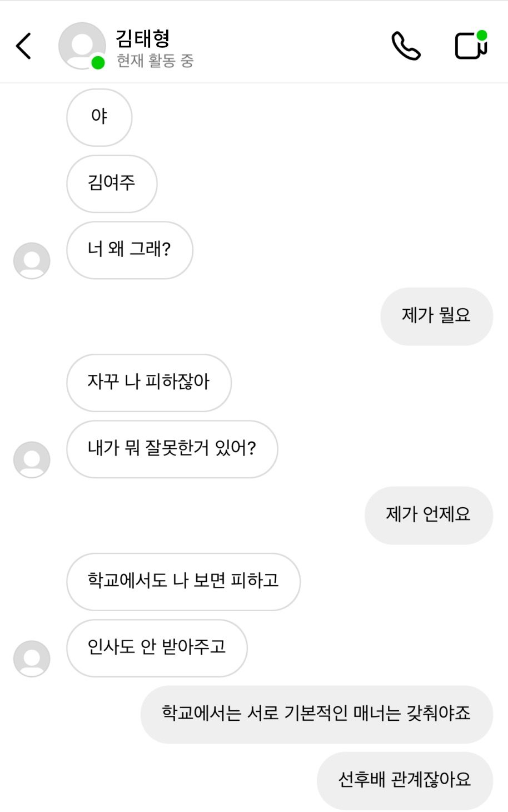Select the '학교에서는 서로 기본적인 매너는 갖춰야죠' message
Image resolution: width=508 pixels, height=812 pixels.
coord(316,714)
